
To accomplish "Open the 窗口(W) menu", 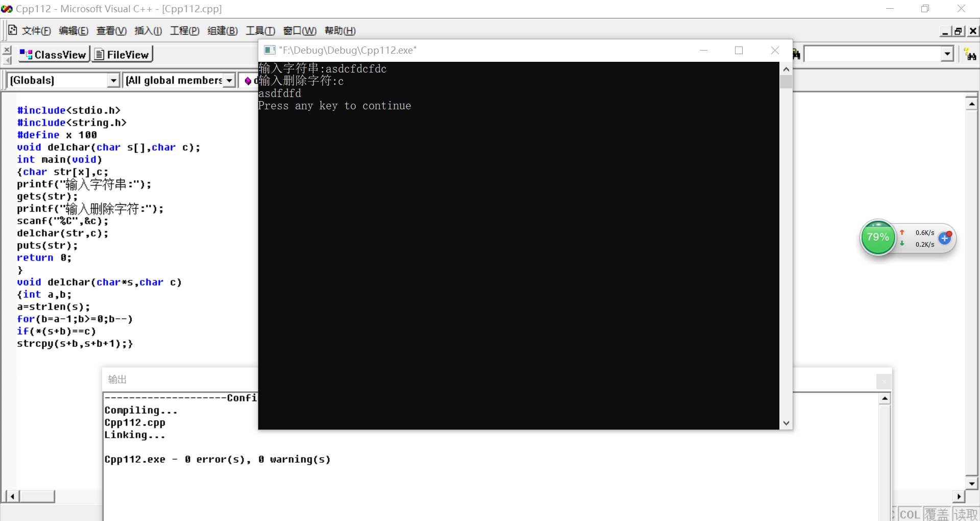I will [x=300, y=31].
